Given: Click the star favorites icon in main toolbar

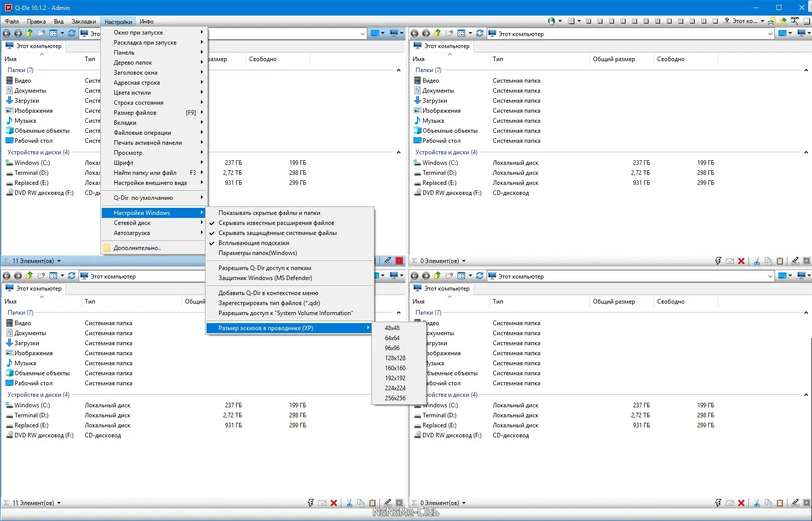Looking at the screenshot, I should pos(783,21).
